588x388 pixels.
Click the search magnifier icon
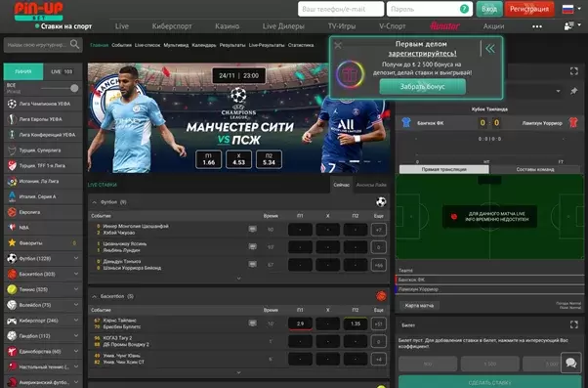(x=74, y=45)
